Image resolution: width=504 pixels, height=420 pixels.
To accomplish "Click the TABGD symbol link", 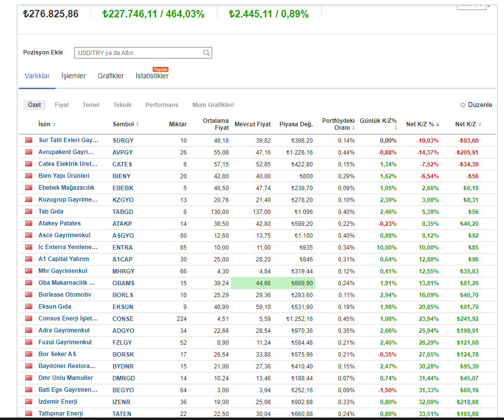I will (x=123, y=212).
